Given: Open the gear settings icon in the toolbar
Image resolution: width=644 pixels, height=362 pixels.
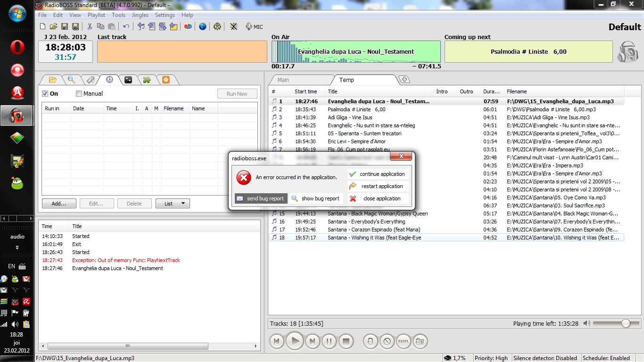Looking at the screenshot, I should coord(217,26).
